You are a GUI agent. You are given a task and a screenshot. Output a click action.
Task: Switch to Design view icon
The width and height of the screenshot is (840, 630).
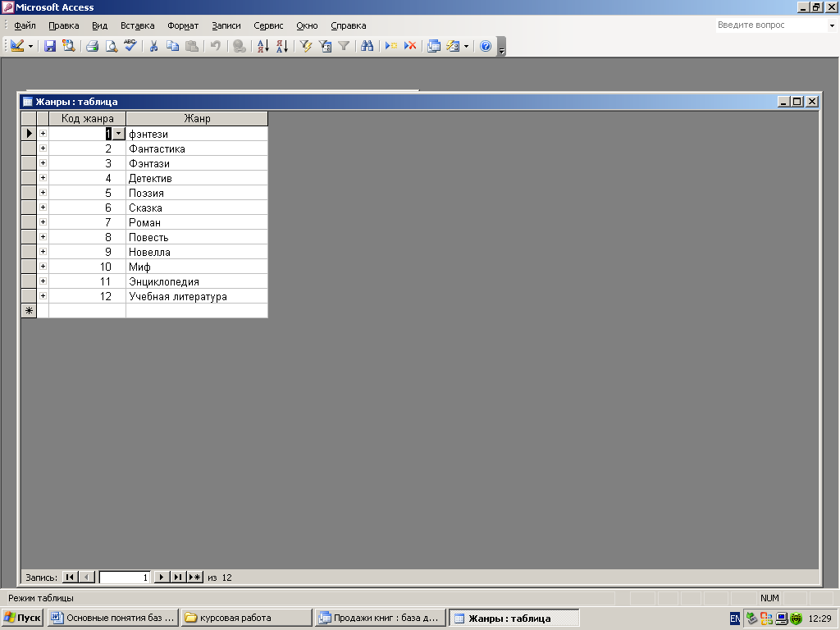[17, 46]
